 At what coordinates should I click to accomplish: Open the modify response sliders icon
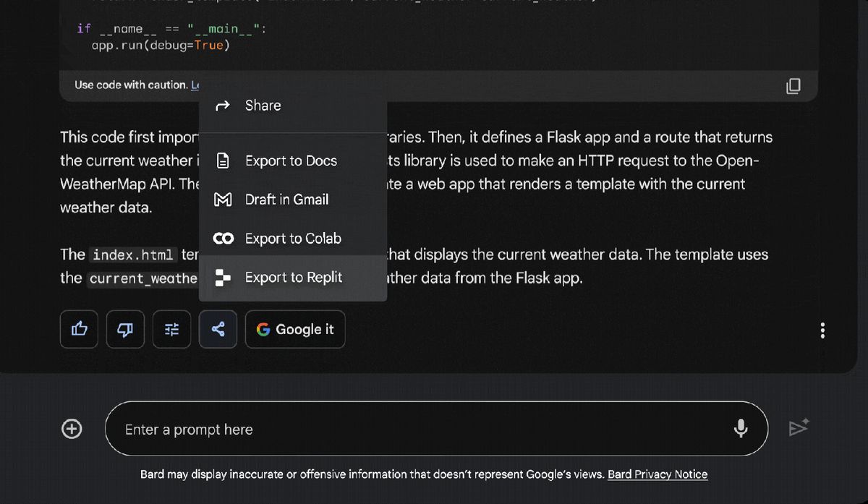(171, 330)
